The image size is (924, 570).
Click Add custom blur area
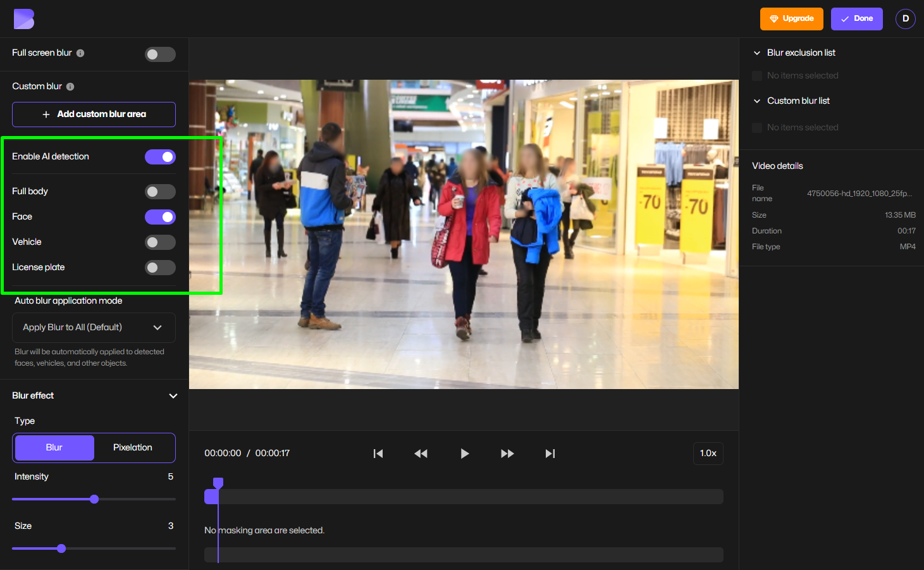(93, 115)
